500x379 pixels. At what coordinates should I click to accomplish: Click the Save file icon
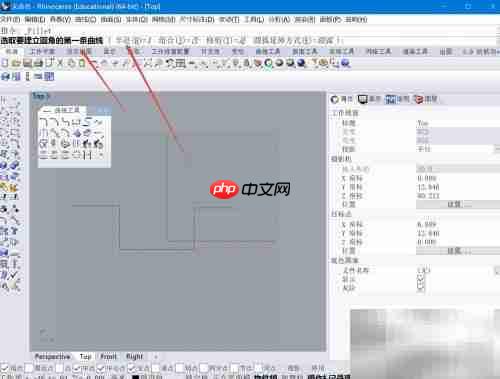coord(27,63)
